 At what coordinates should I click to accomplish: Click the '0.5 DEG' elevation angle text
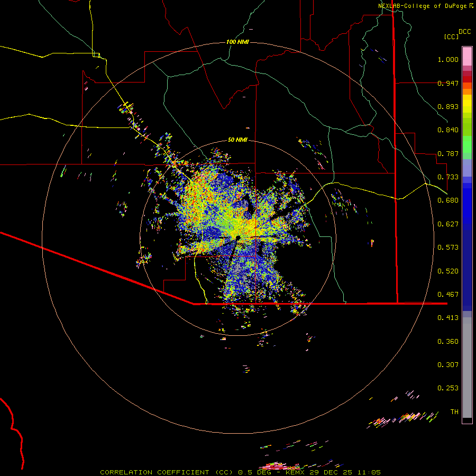254,472
